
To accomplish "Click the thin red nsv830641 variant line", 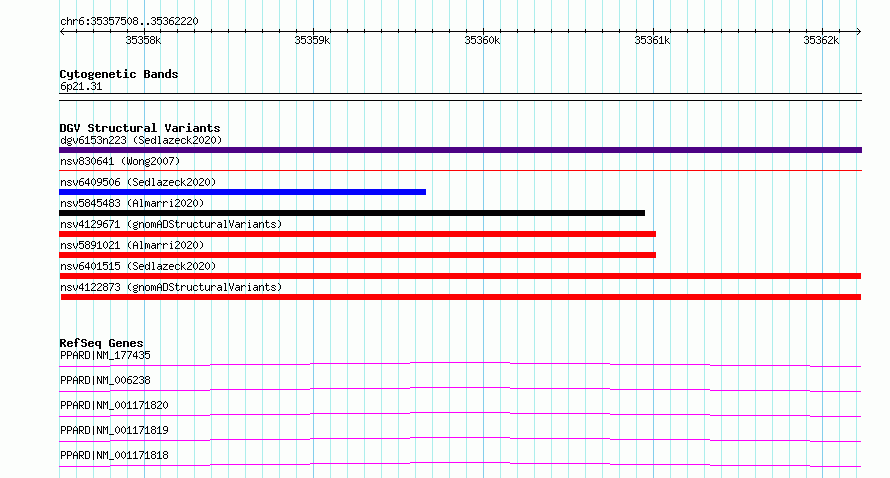I will (460, 170).
